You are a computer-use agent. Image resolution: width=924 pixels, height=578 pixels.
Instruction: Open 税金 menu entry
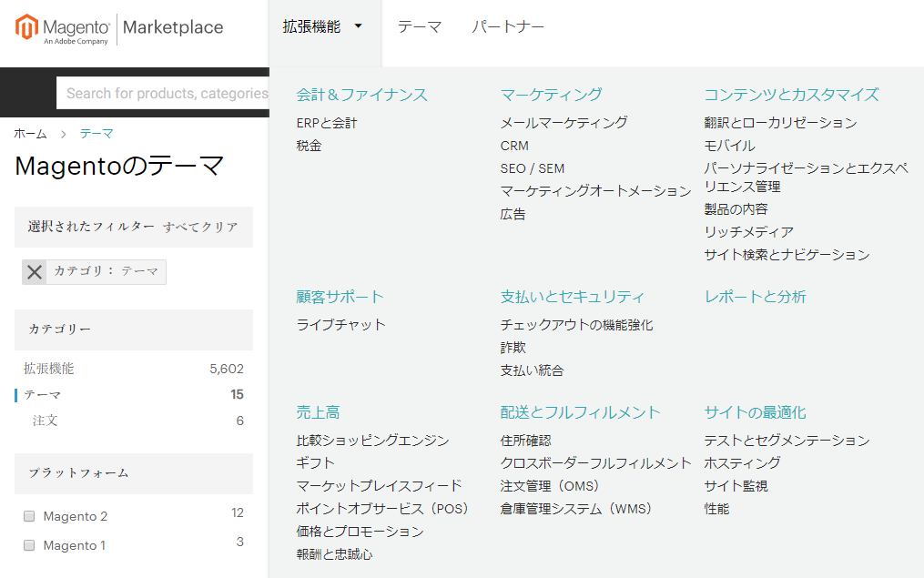(309, 146)
